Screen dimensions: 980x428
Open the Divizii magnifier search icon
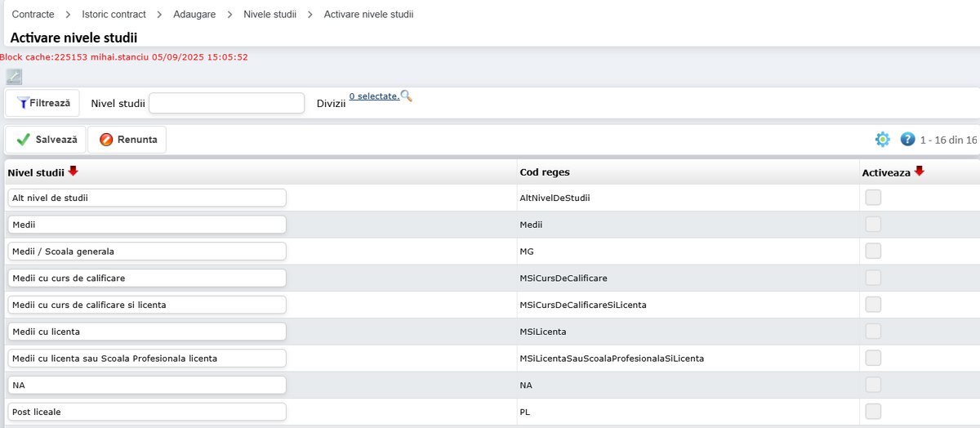pos(407,96)
